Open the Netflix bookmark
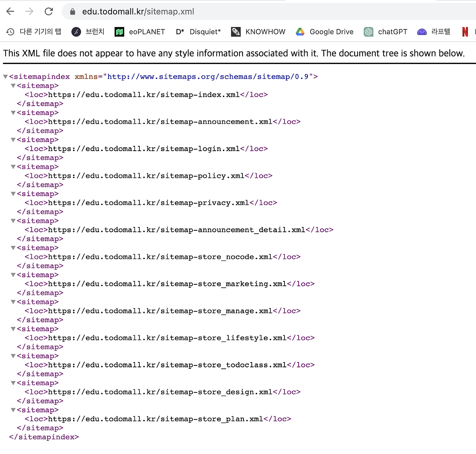The height and width of the screenshot is (454, 476). pos(465,32)
